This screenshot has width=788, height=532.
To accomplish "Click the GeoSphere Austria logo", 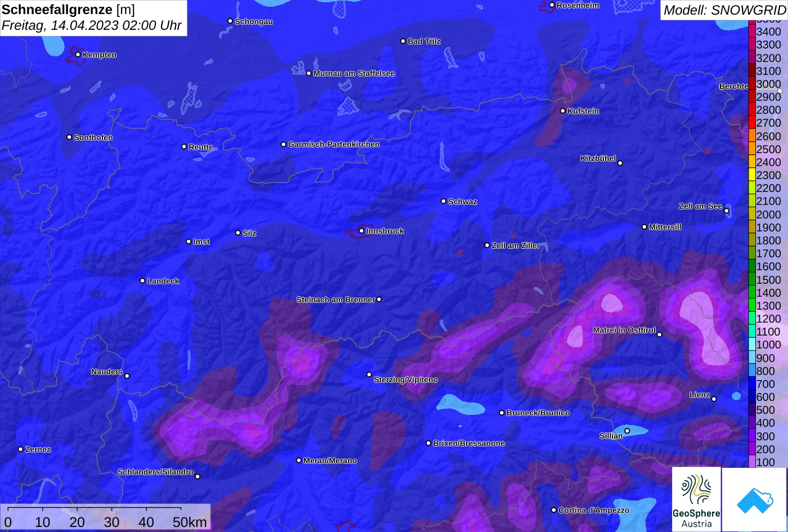I will pyautogui.click(x=696, y=499).
